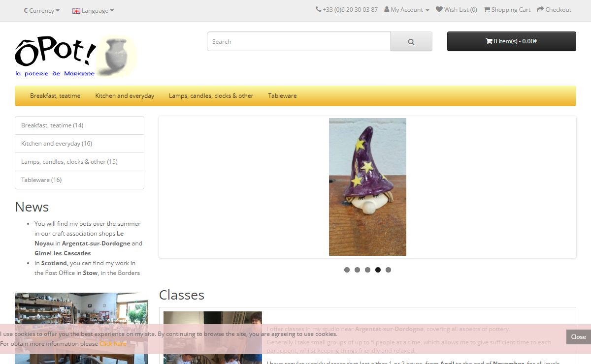Viewport: 591px width, 364px height.
Task: Open the cart 0 item(s) - 0.00€ button
Action: pyautogui.click(x=512, y=41)
